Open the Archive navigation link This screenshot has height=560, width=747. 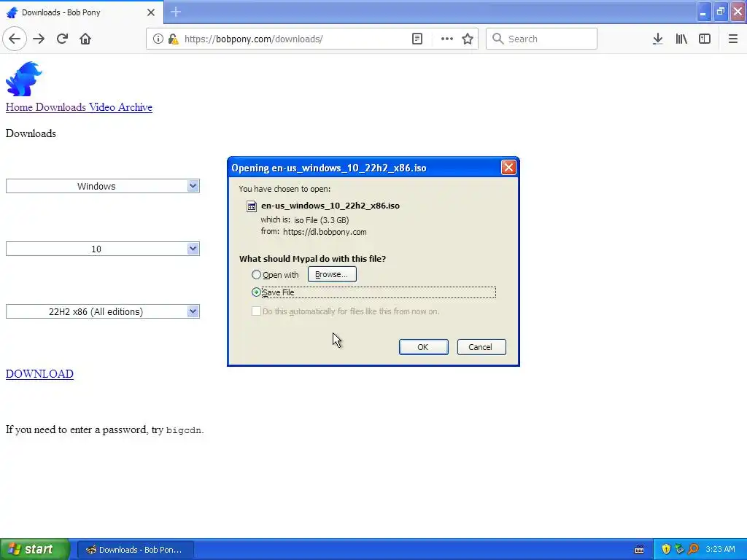pos(135,107)
